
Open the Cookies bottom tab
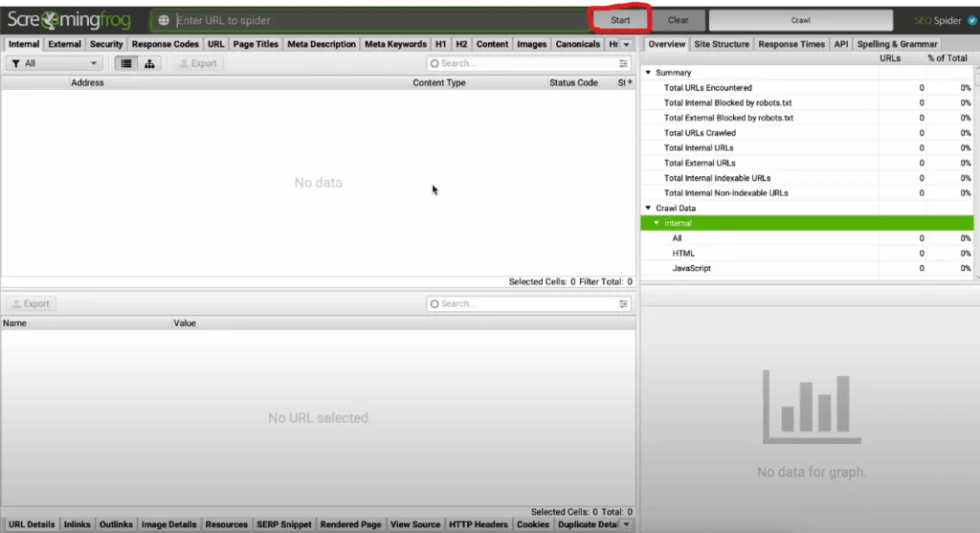[532, 525]
